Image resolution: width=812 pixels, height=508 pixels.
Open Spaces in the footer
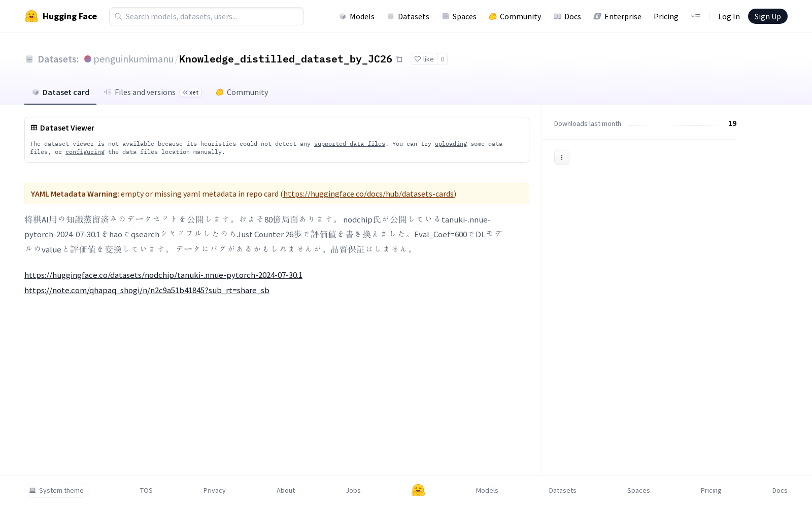tap(638, 490)
